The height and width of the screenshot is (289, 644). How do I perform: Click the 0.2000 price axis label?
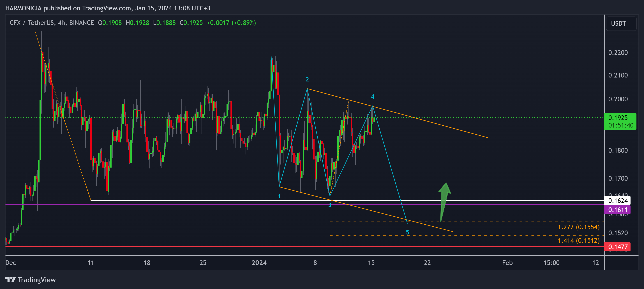click(x=618, y=99)
